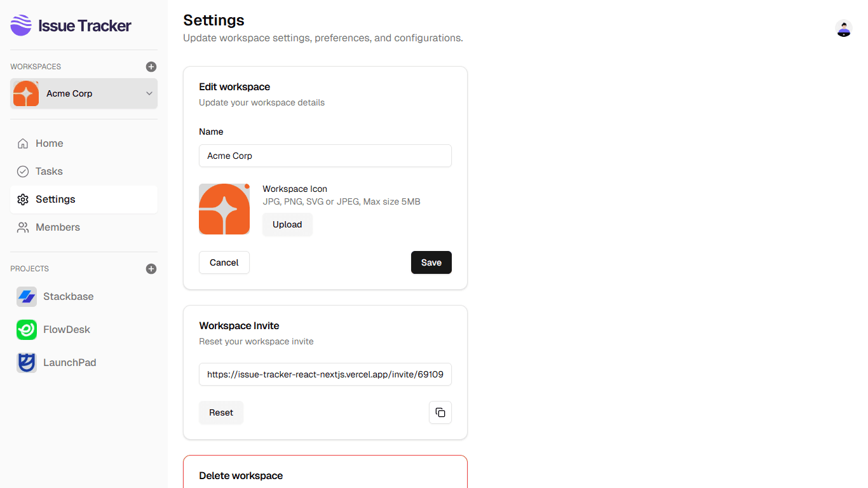Click the Tasks checkmark icon
The image size is (868, 488).
pyautogui.click(x=23, y=171)
